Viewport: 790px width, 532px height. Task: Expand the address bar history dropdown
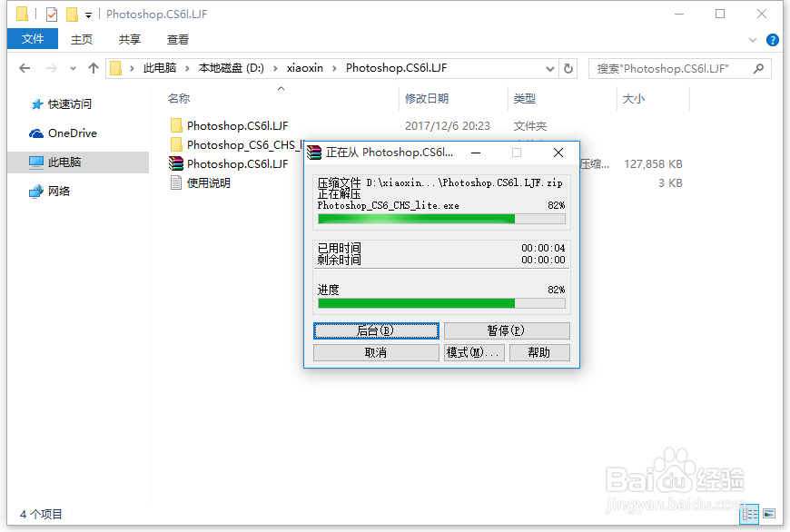coord(550,68)
